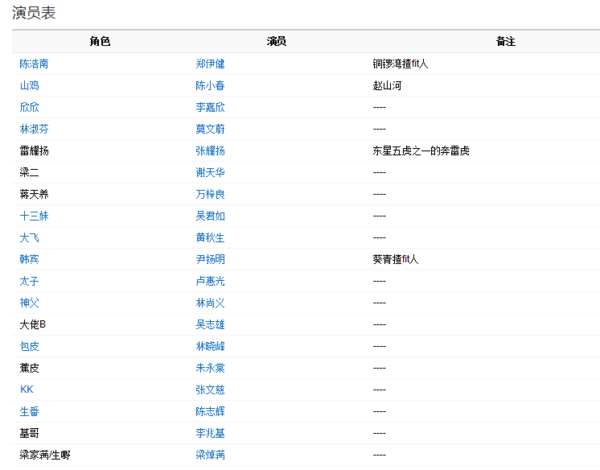Click the 备注 column header
The height and width of the screenshot is (470, 600).
click(x=505, y=41)
